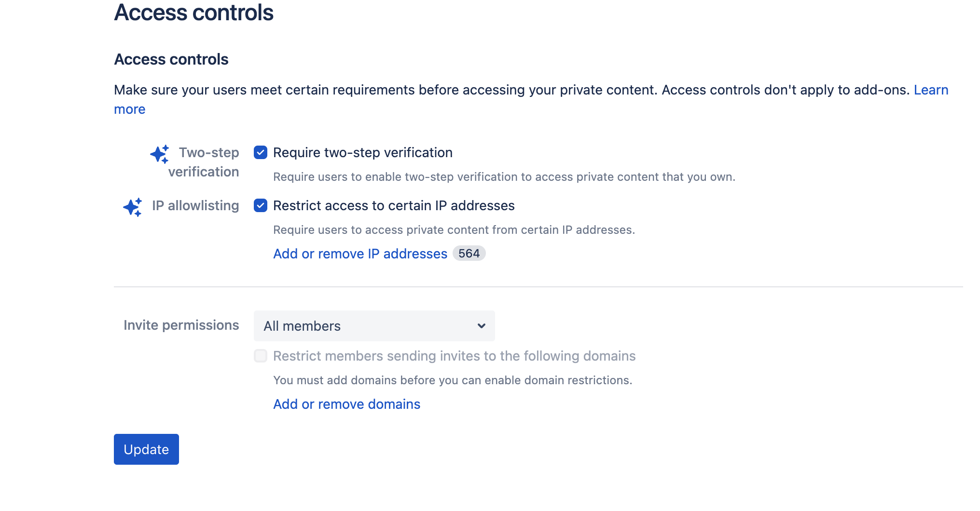Click the disabled restrict invite domains checkbox
The width and height of the screenshot is (980, 511).
point(261,356)
